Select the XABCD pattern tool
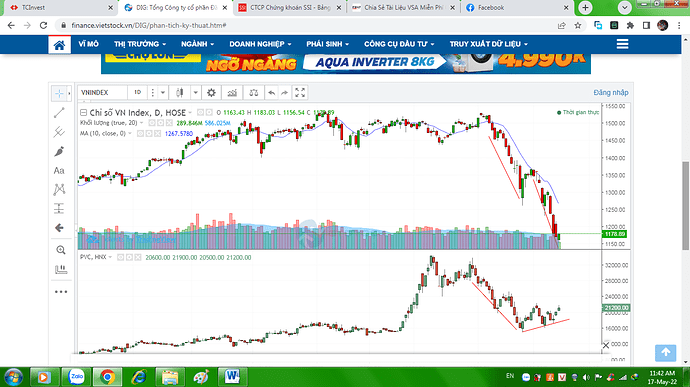This screenshot has height=387, width=690. point(59,189)
